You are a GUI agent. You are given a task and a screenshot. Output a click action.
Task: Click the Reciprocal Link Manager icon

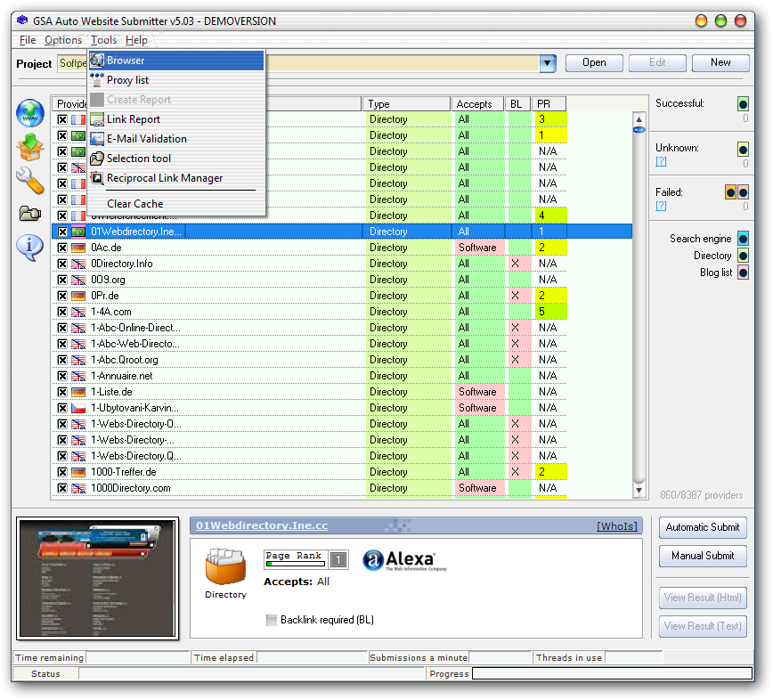97,178
